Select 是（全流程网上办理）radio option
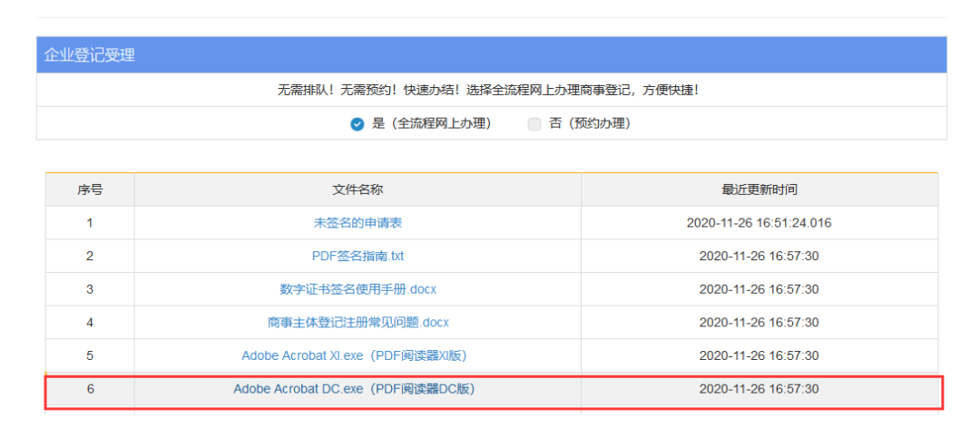The image size is (980, 447). [357, 124]
